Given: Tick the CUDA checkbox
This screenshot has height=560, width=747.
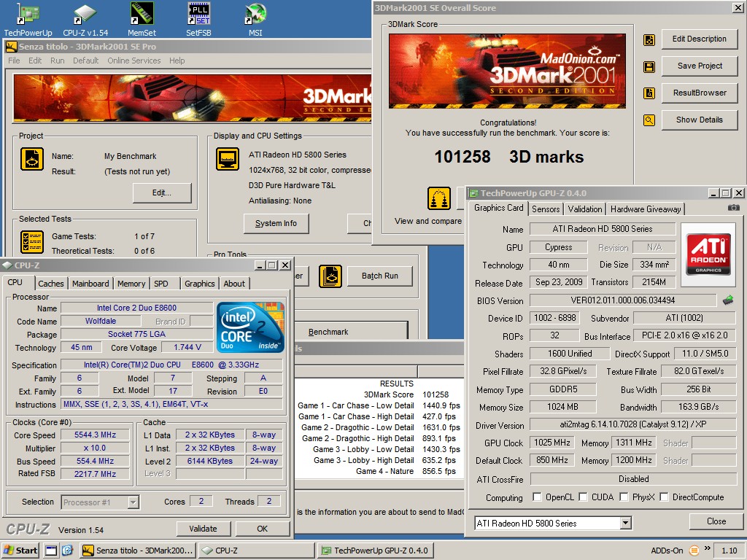Looking at the screenshot, I should [583, 497].
